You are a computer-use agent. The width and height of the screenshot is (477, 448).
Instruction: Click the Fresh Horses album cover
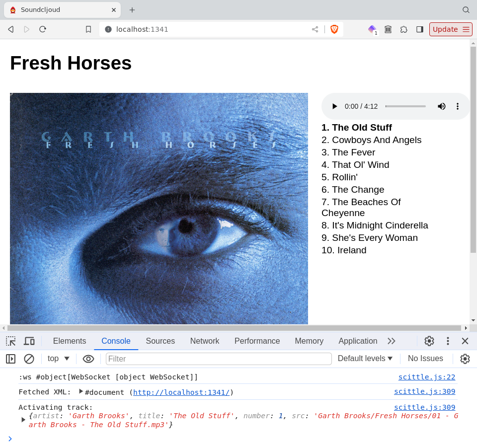click(159, 209)
